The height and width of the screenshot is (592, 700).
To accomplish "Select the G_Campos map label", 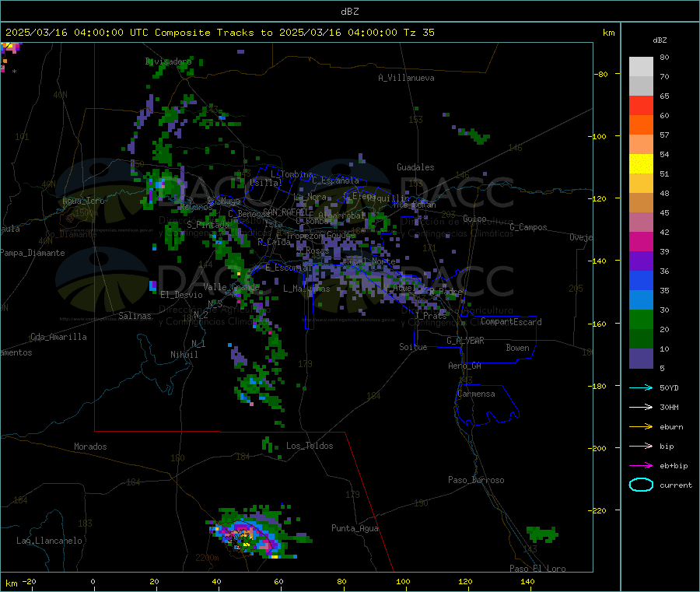I will click(x=528, y=227).
